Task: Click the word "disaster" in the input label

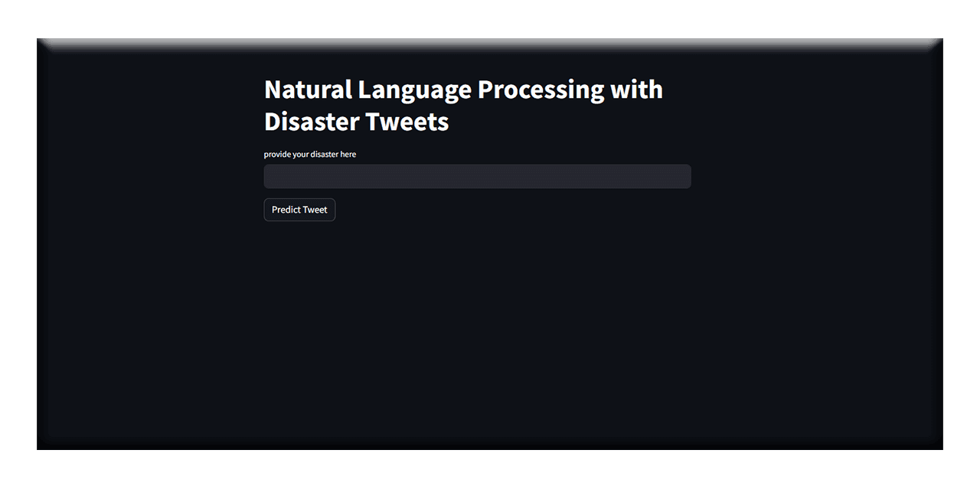Action: (x=324, y=155)
